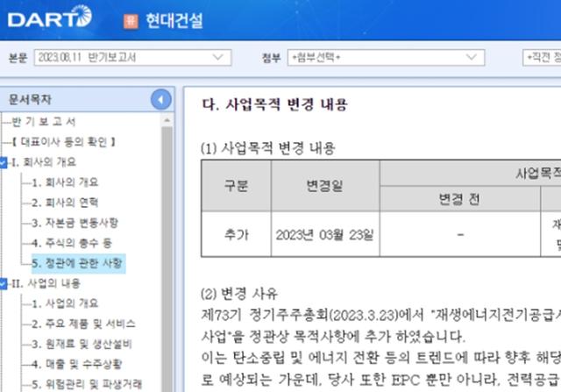This screenshot has width=561, height=392.
Task: Click the 현대건설 company name
Action: [x=174, y=21]
